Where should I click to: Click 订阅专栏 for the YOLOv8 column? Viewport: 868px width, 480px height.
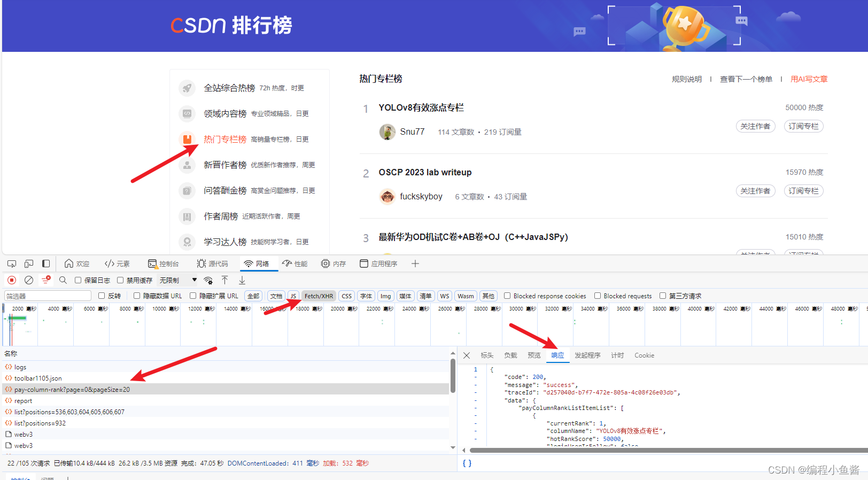803,126
